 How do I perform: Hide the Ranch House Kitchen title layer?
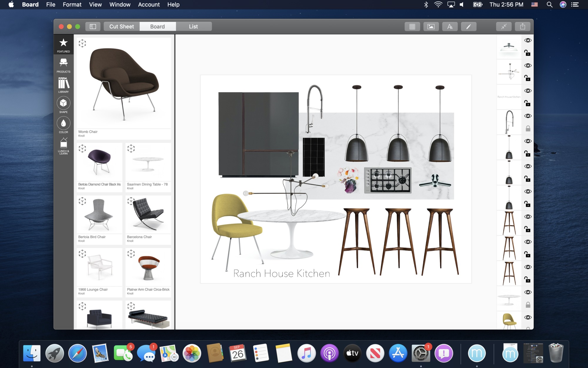(528, 91)
